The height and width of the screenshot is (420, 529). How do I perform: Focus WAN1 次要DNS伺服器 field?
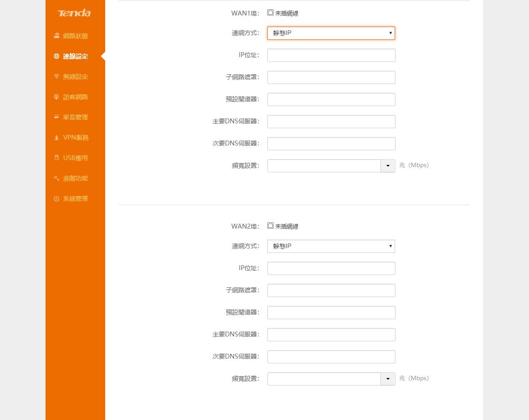331,144
